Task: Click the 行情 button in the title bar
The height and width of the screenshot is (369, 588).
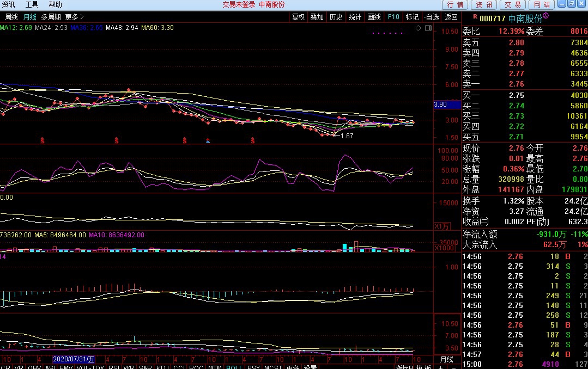Action: click(x=455, y=4)
